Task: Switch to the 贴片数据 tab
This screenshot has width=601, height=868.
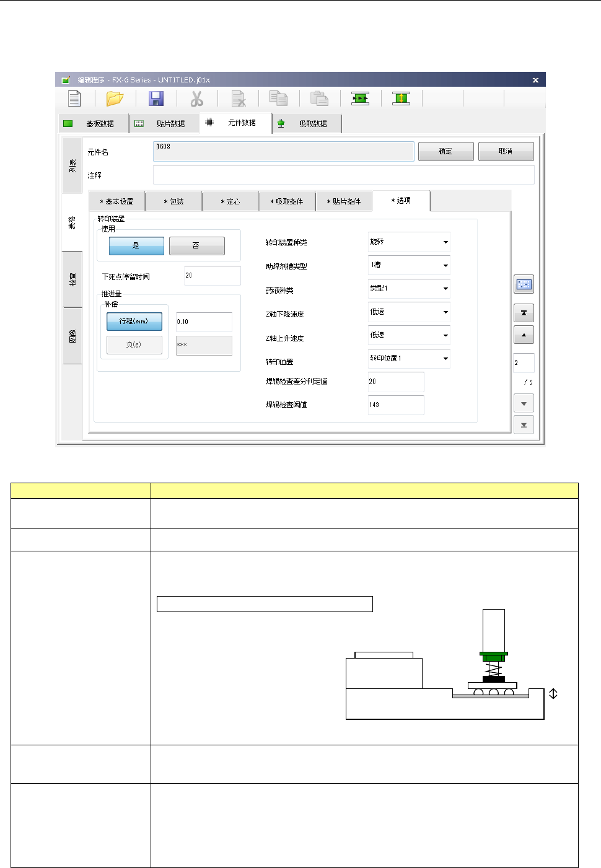Action: tap(165, 124)
